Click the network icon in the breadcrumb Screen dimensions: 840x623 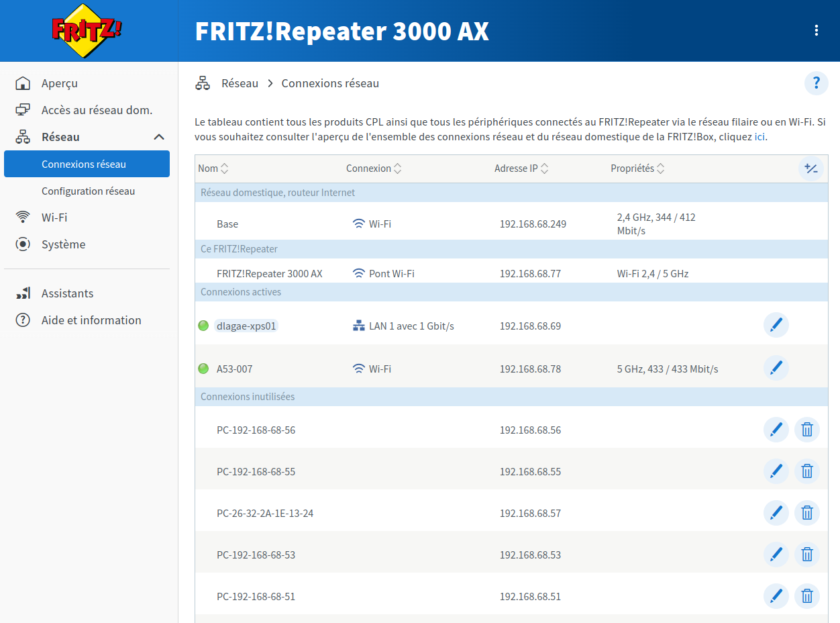tap(203, 83)
